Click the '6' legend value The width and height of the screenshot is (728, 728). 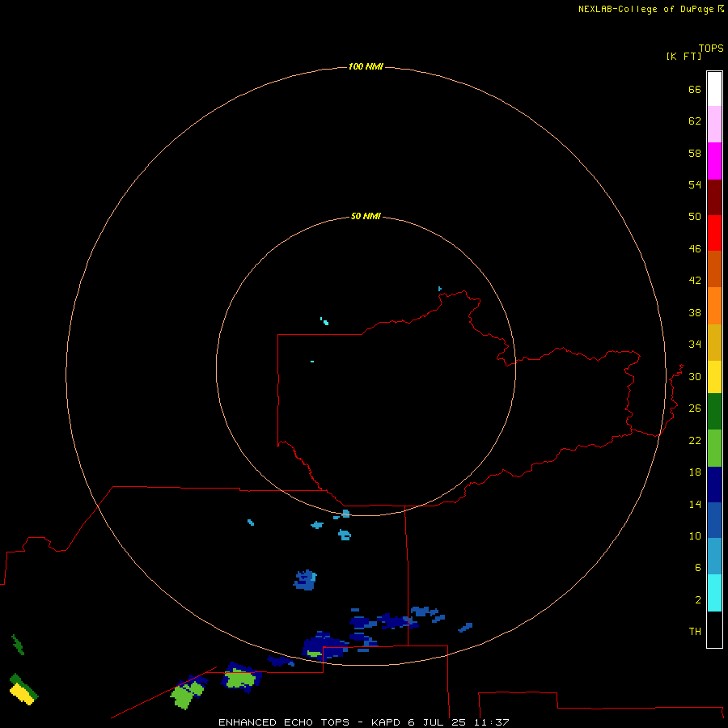(x=698, y=568)
